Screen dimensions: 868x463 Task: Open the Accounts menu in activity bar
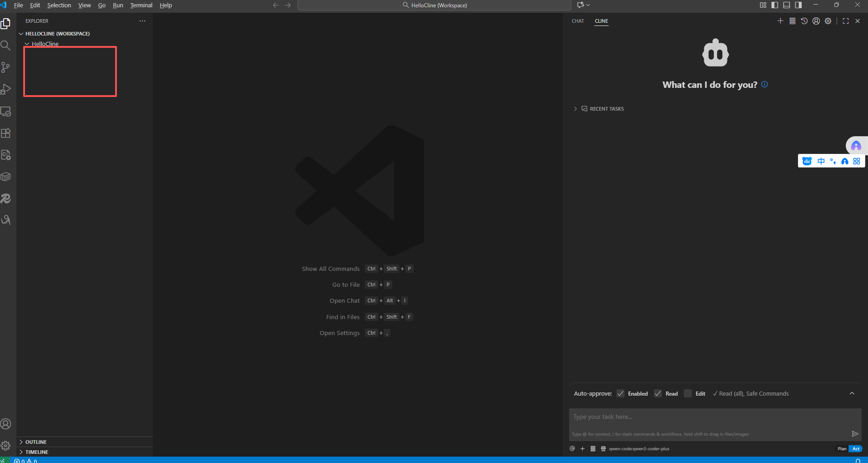(6, 424)
